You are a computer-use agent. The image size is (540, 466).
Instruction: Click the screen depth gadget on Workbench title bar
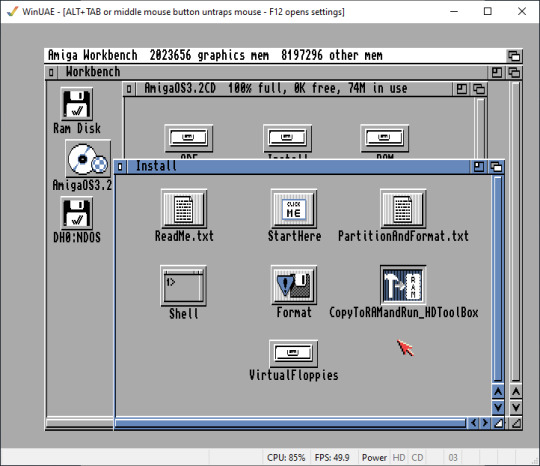(514, 56)
